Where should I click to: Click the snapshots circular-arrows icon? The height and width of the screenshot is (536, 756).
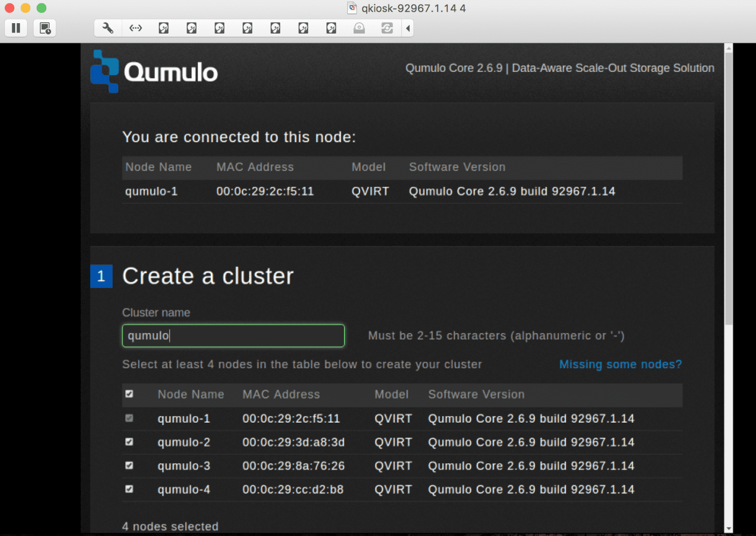387,28
